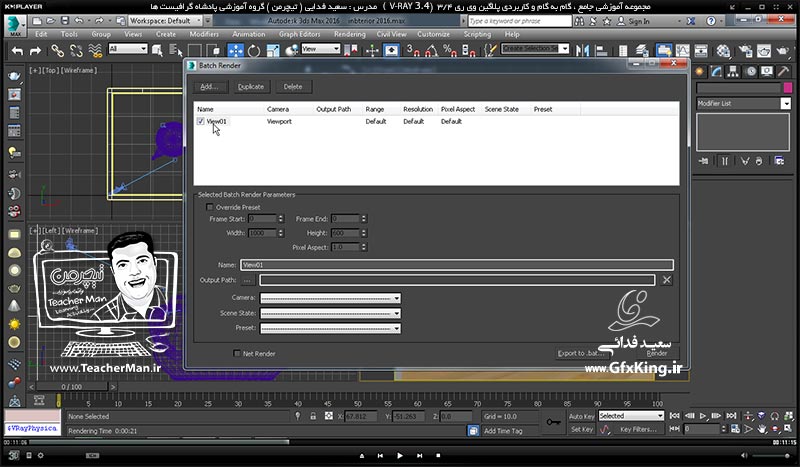Click the batch Name field containing View01
The height and width of the screenshot is (467, 800).
pyautogui.click(x=457, y=265)
